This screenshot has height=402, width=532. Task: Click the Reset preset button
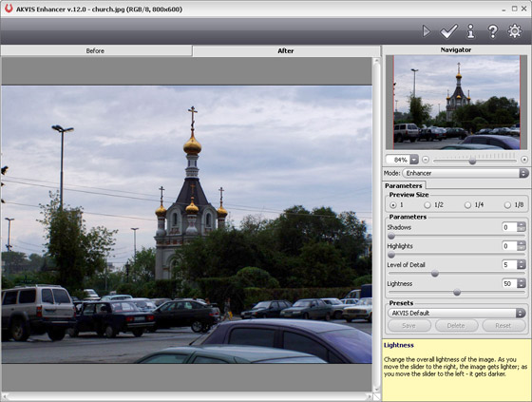[x=503, y=326]
